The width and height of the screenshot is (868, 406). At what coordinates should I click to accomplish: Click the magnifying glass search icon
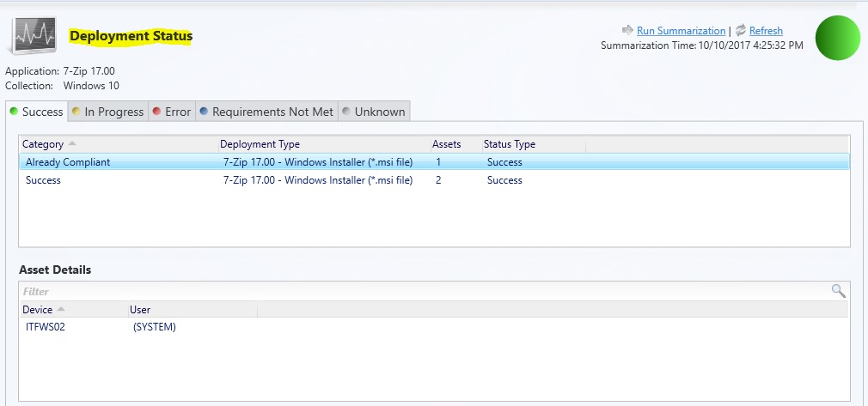pyautogui.click(x=839, y=291)
